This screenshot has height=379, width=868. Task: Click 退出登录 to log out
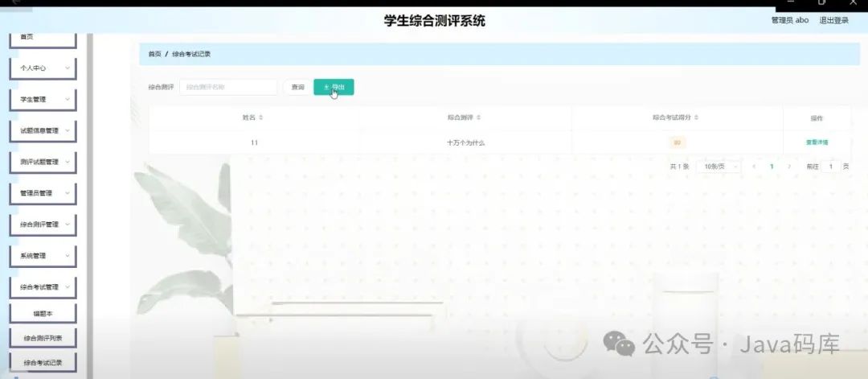[833, 20]
